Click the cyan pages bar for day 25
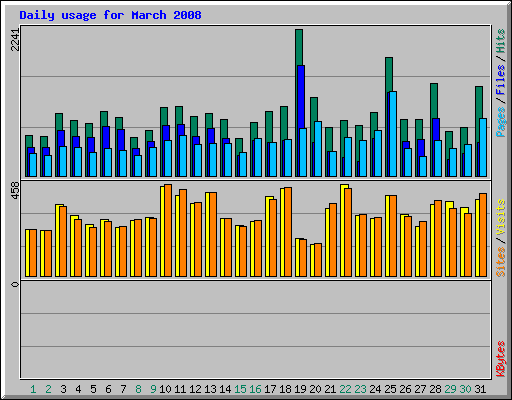The width and height of the screenshot is (512, 400). [393, 134]
